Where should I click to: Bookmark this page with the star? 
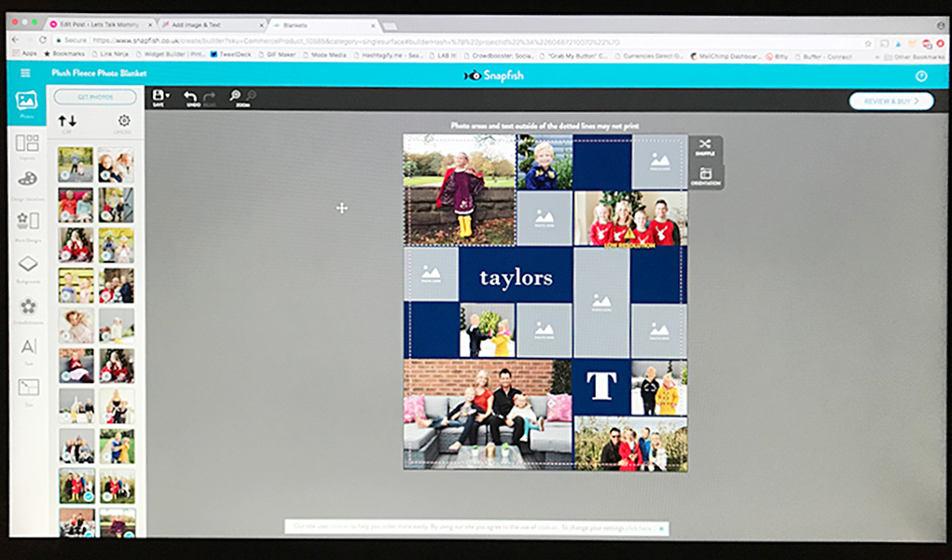click(868, 44)
